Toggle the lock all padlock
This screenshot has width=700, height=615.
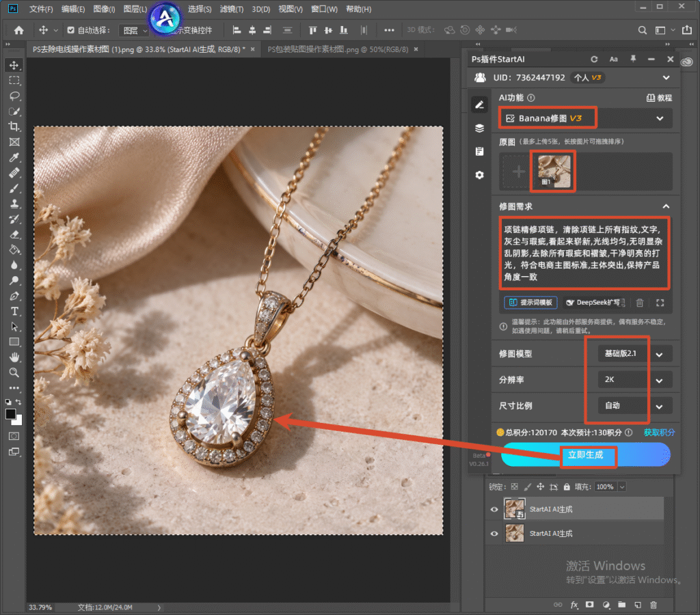click(x=567, y=487)
